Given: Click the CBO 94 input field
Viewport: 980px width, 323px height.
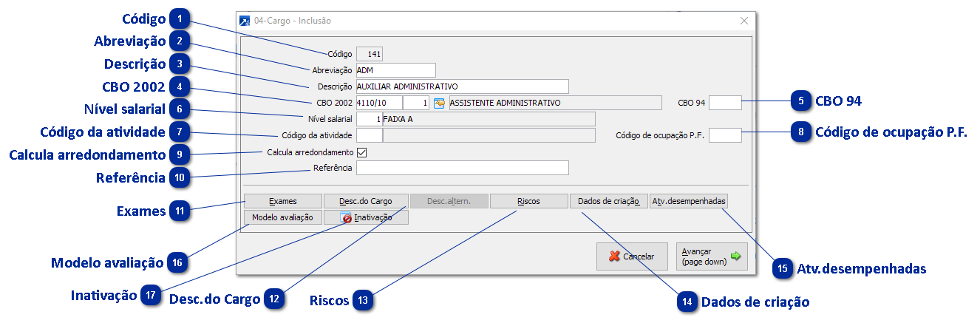Looking at the screenshot, I should click(724, 103).
